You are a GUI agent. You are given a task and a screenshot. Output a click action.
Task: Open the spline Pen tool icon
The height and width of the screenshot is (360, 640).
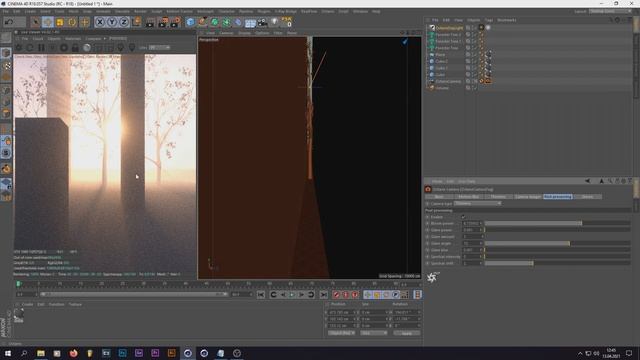click(202, 22)
